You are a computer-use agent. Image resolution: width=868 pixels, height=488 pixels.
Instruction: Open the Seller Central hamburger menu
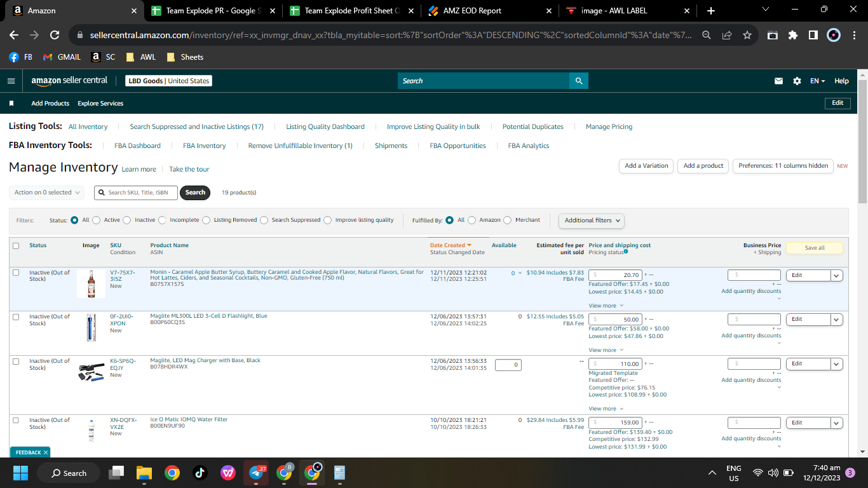(x=11, y=81)
